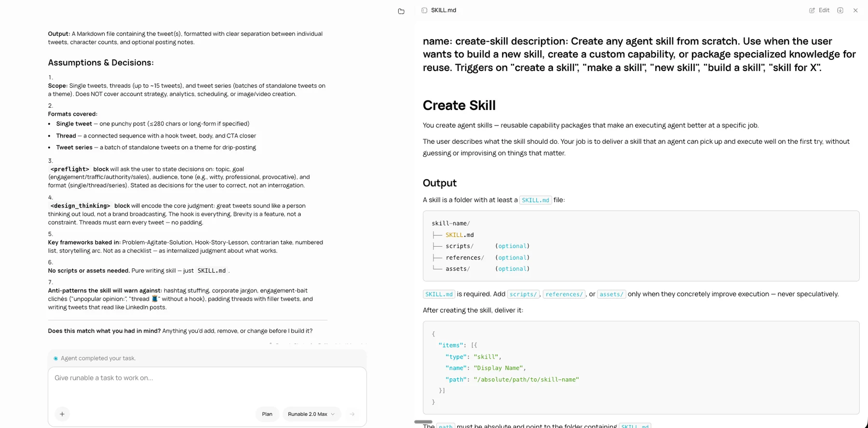Click the <preflight> code tag

(70, 169)
